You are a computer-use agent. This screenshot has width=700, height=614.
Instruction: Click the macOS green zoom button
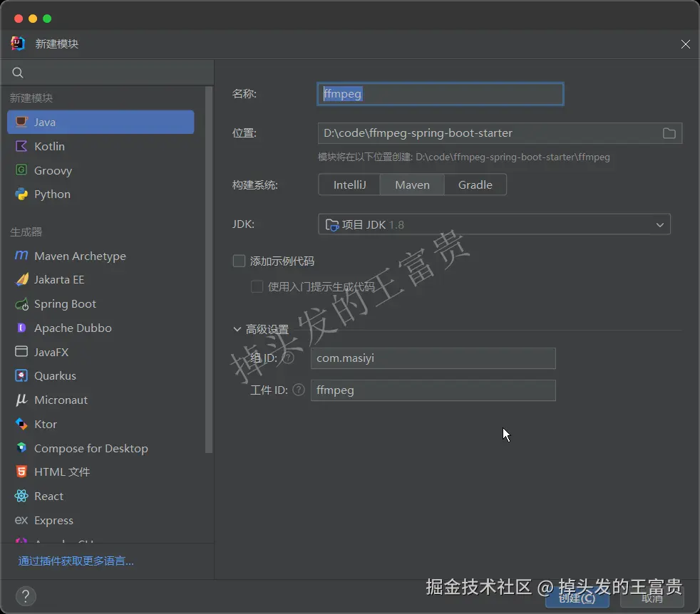(47, 19)
